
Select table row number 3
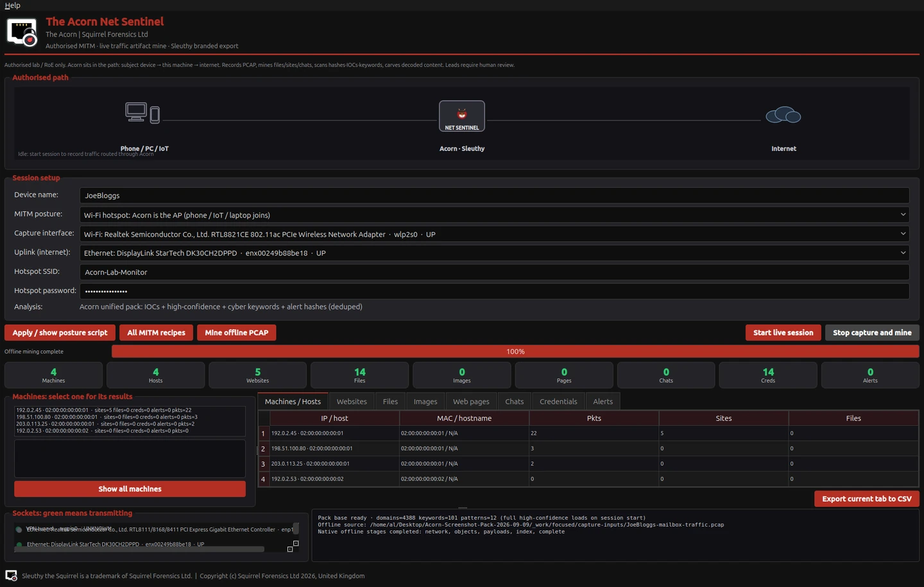(x=263, y=464)
